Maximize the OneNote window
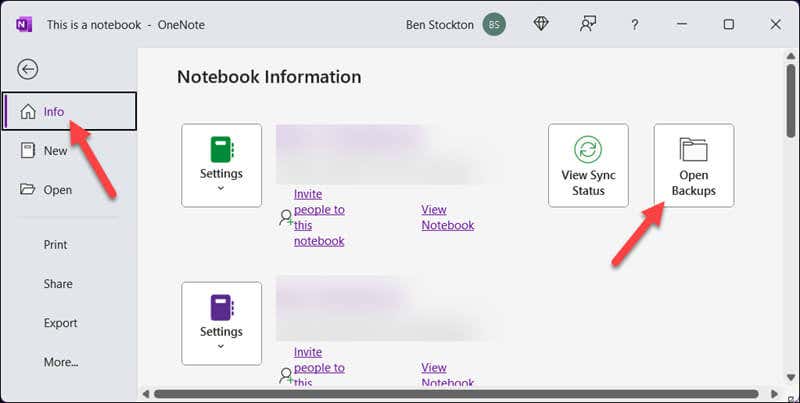Image resolution: width=800 pixels, height=403 pixels. tap(729, 24)
